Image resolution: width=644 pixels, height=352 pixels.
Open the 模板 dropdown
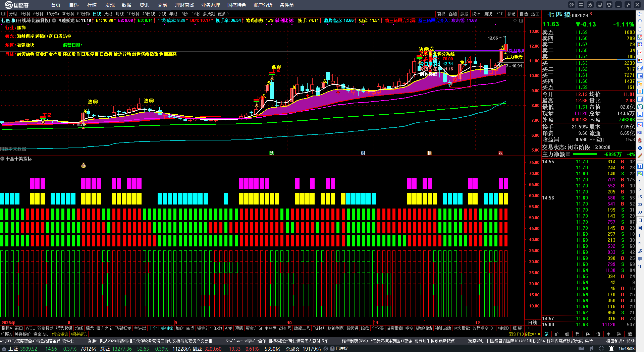click(x=518, y=328)
